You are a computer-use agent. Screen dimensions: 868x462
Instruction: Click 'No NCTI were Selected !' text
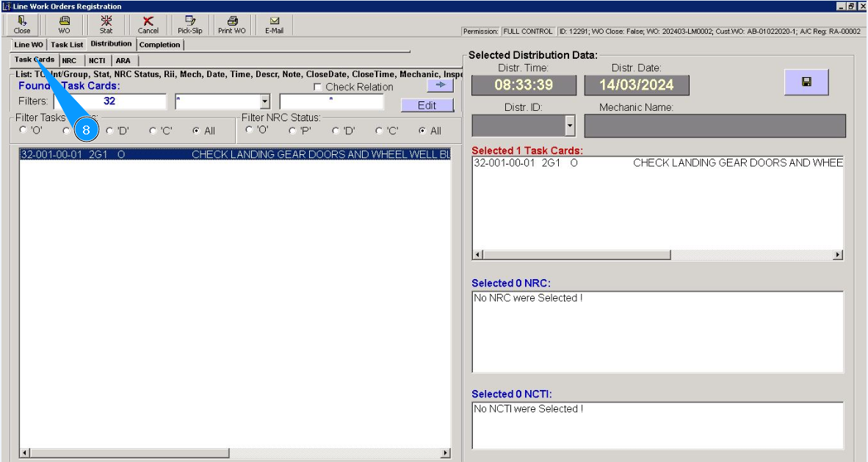pyautogui.click(x=529, y=409)
